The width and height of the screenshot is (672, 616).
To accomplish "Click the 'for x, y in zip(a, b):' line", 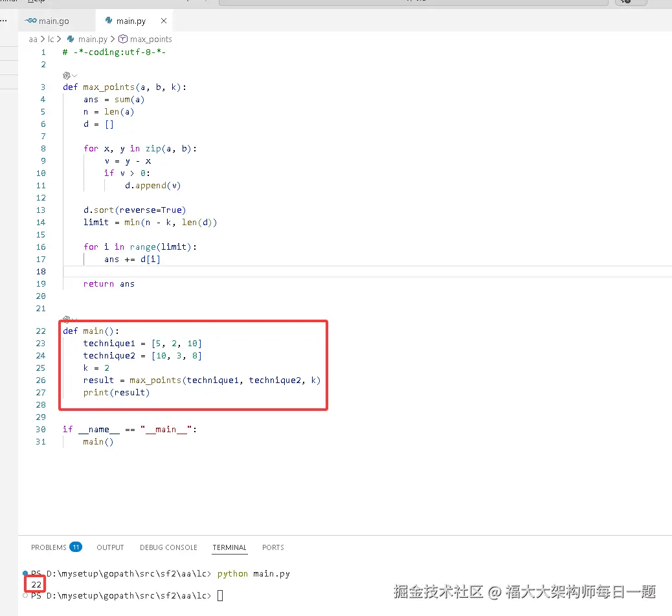I will tap(140, 149).
